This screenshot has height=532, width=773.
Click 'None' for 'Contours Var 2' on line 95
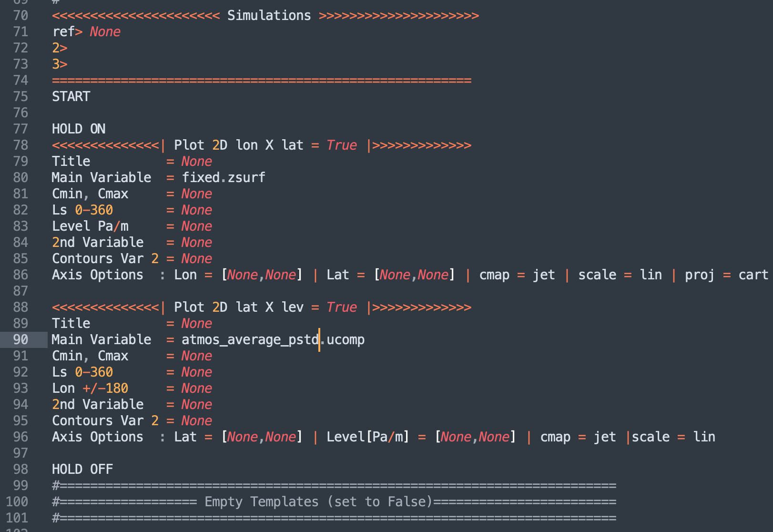pos(197,421)
